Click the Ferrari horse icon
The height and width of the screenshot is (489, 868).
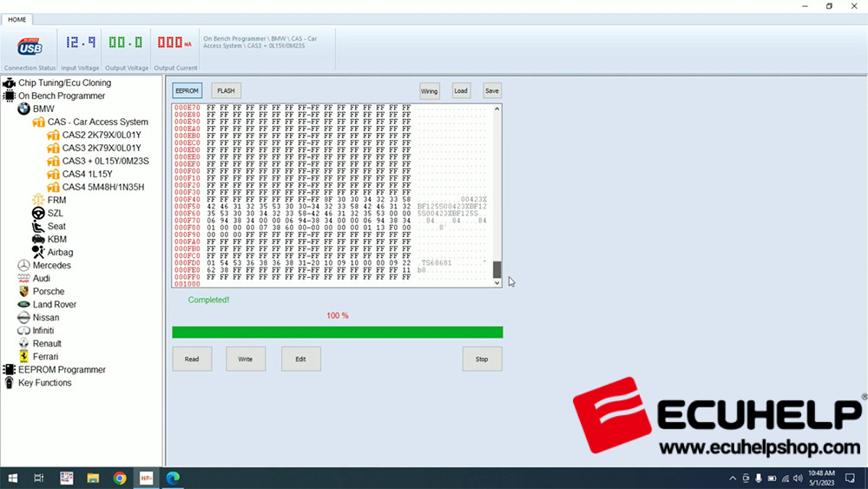[x=23, y=357]
